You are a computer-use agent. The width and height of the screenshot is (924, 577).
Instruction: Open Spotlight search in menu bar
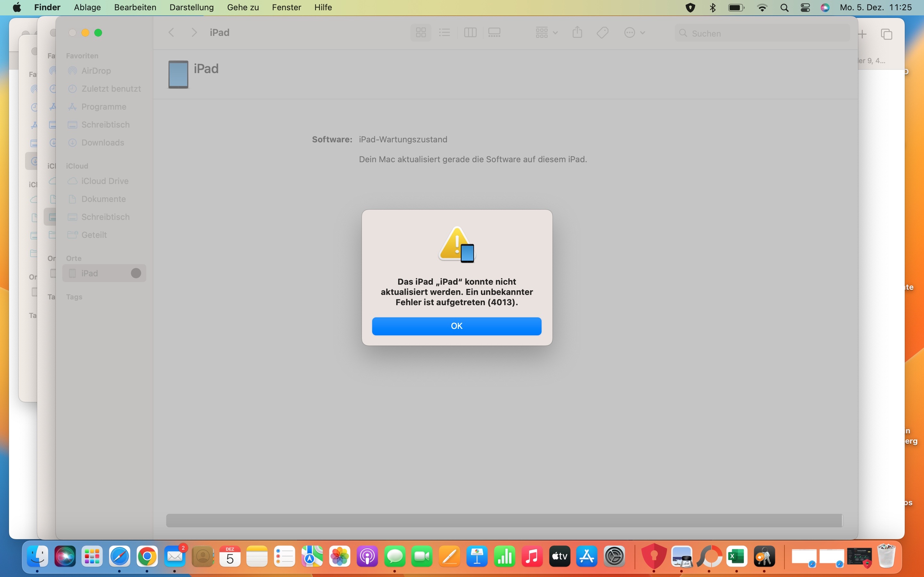(784, 8)
